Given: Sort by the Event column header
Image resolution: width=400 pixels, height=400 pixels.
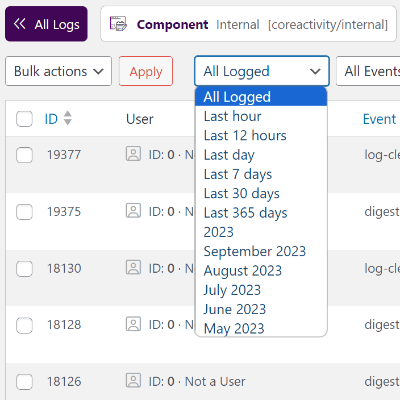Looking at the screenshot, I should 379,119.
